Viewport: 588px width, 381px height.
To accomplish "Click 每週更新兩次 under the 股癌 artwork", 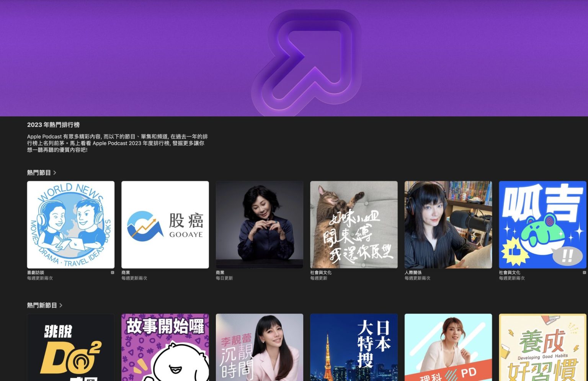I will pyautogui.click(x=134, y=278).
